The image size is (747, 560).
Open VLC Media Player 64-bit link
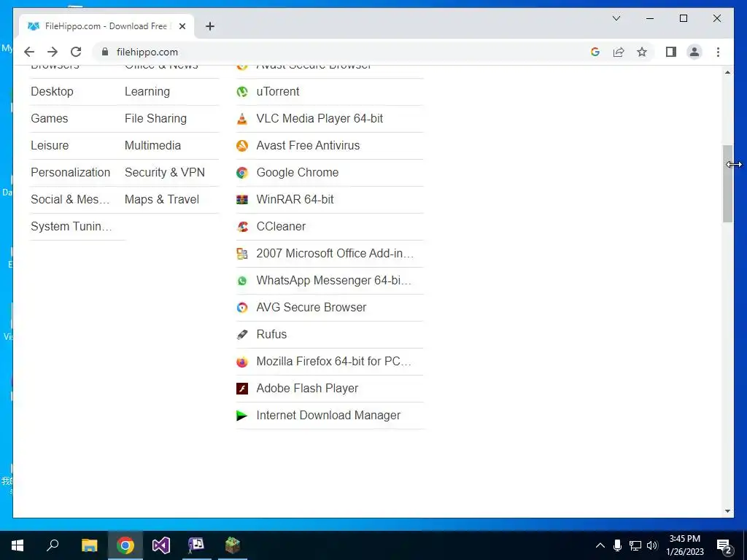point(320,119)
